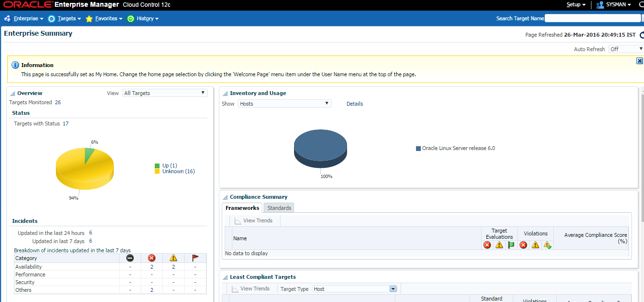Click the History clock icon
This screenshot has height=302, width=644.
(131, 19)
